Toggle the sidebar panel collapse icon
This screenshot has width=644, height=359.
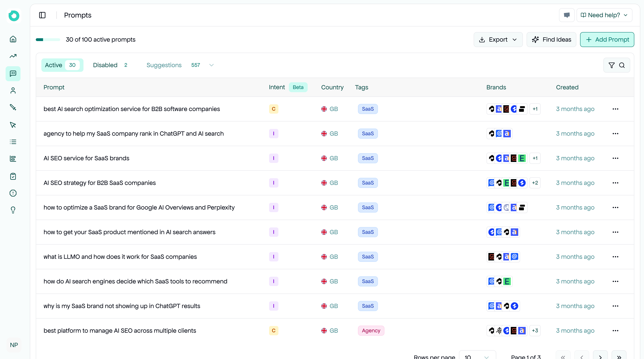[x=42, y=15]
